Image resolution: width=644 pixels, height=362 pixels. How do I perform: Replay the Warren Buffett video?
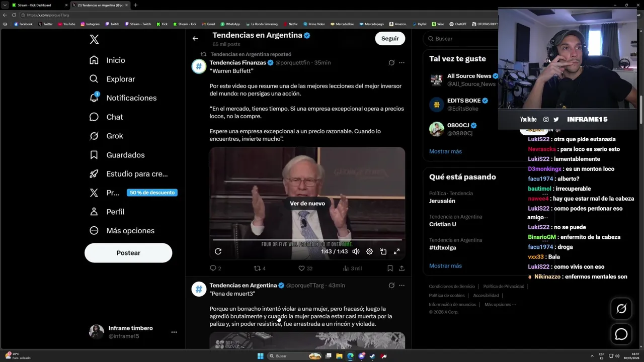[x=218, y=251]
